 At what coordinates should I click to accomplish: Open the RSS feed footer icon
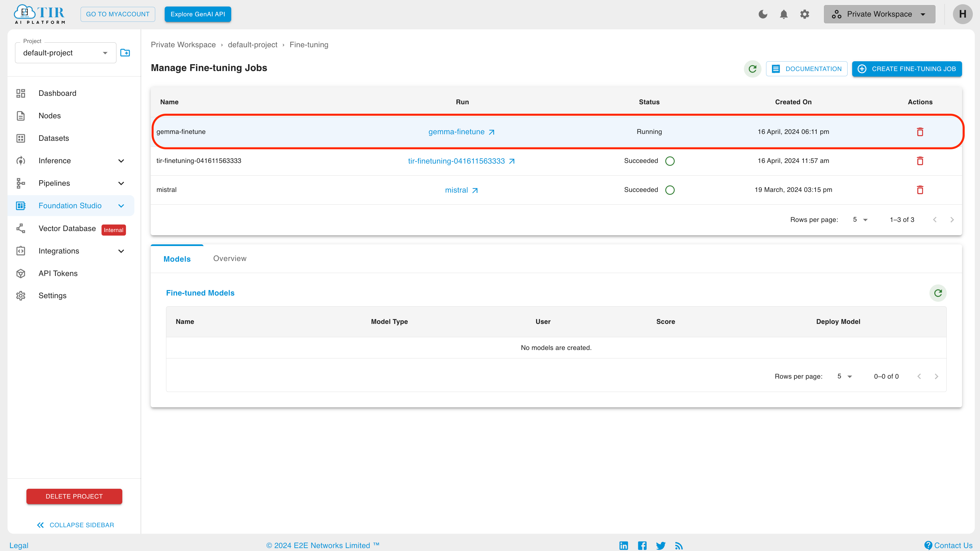pos(679,546)
